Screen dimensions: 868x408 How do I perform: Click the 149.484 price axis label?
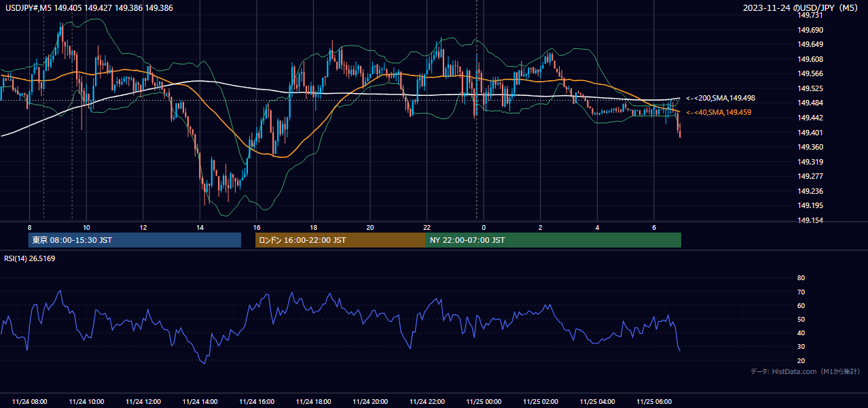pos(811,103)
